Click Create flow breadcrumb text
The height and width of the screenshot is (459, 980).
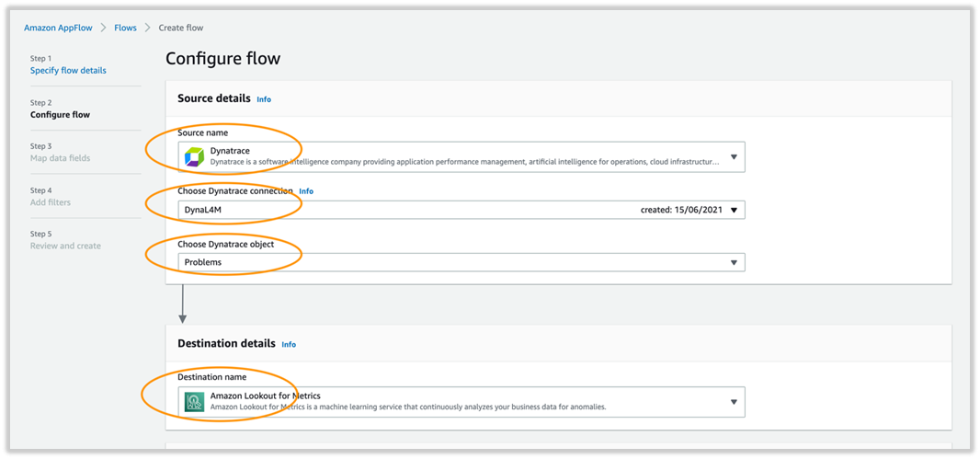tap(180, 28)
